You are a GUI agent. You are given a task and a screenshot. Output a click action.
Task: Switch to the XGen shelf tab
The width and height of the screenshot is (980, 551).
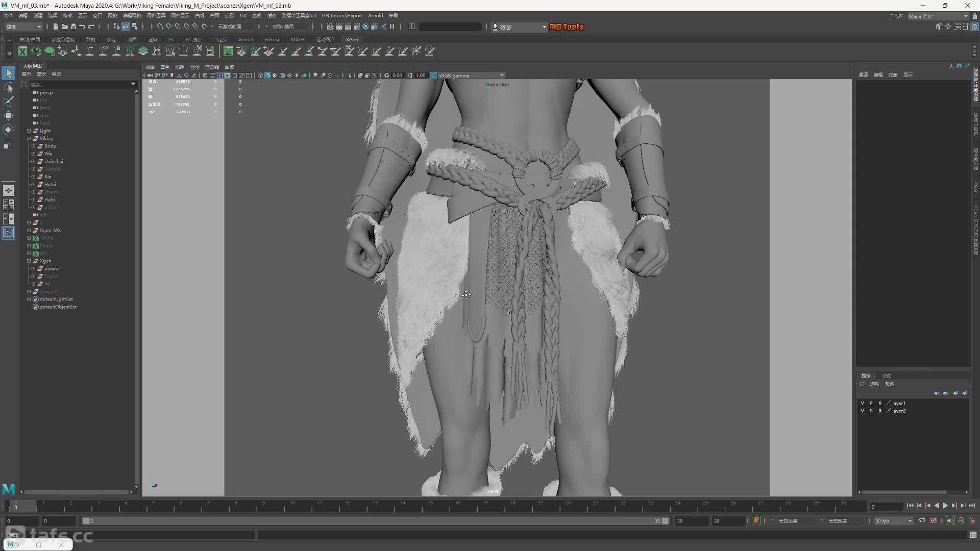point(352,39)
